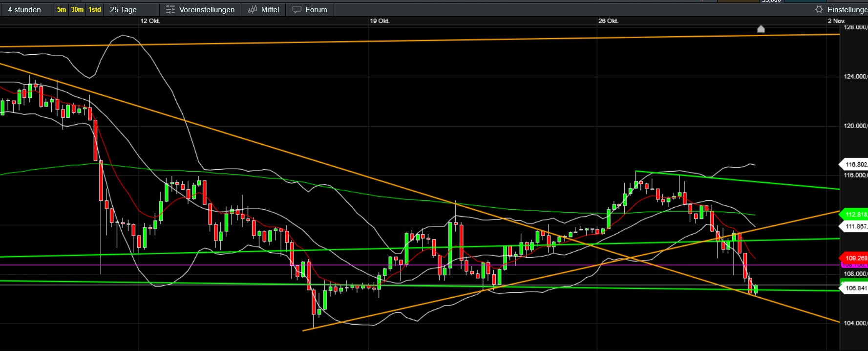
Task: Click the candlestick chart type icon
Action: pos(252,10)
